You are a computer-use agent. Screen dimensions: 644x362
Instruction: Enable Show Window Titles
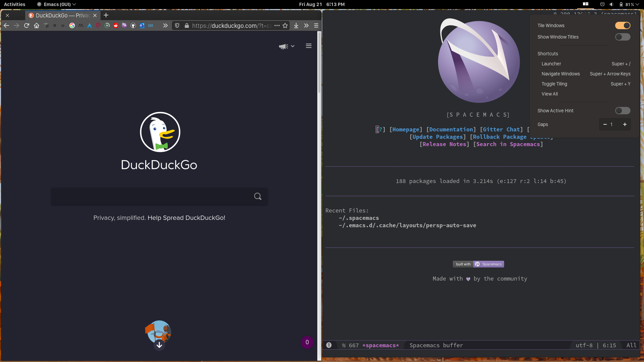coord(622,37)
